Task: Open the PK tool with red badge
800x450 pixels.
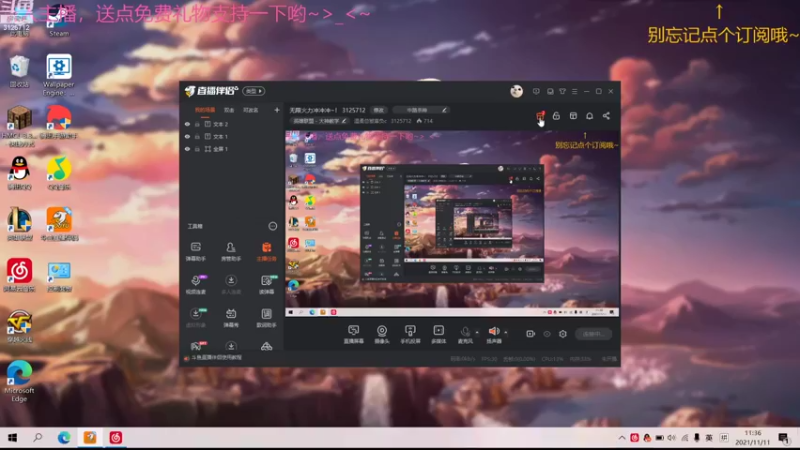Action: point(197,346)
